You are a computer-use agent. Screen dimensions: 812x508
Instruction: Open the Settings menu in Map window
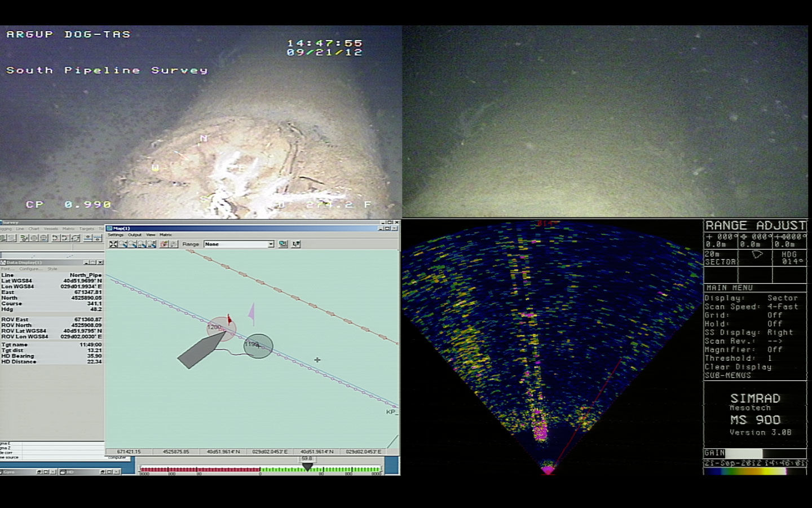[x=115, y=235]
